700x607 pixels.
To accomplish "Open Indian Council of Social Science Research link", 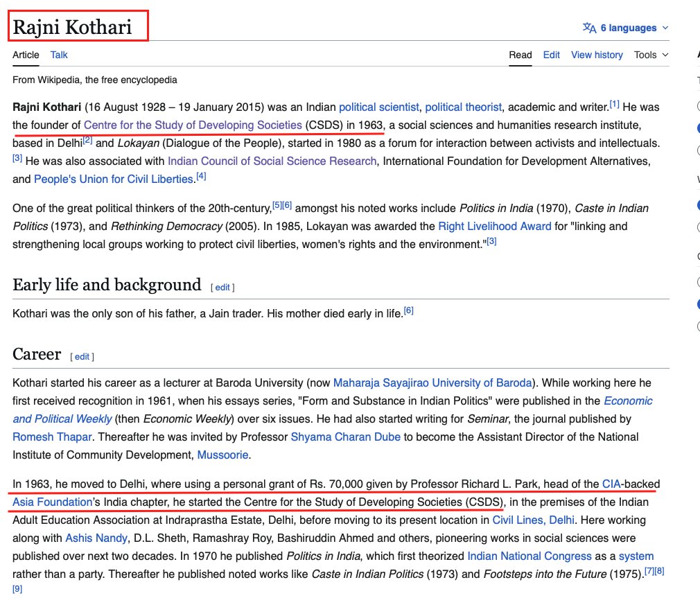I will tap(272, 161).
